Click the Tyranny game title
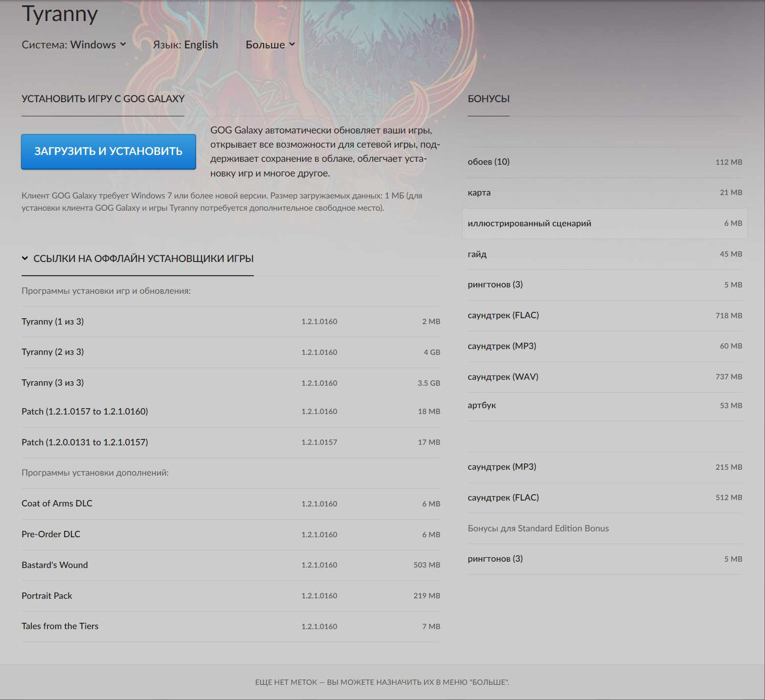This screenshot has width=765, height=700. click(x=60, y=15)
